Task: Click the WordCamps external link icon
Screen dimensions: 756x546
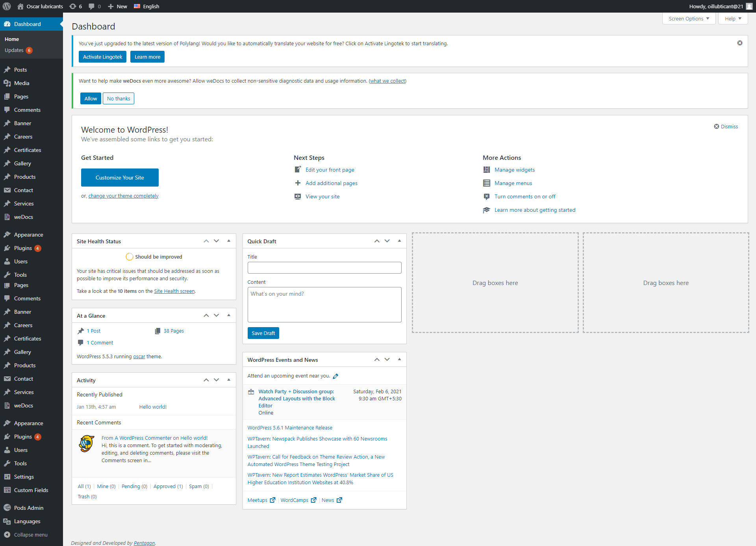Action: pos(313,500)
